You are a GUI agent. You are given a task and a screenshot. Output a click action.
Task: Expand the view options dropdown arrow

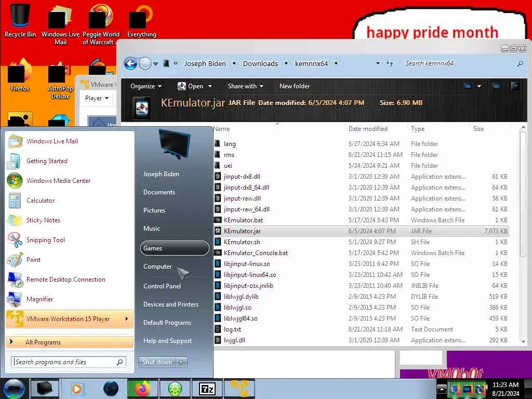tap(479, 86)
